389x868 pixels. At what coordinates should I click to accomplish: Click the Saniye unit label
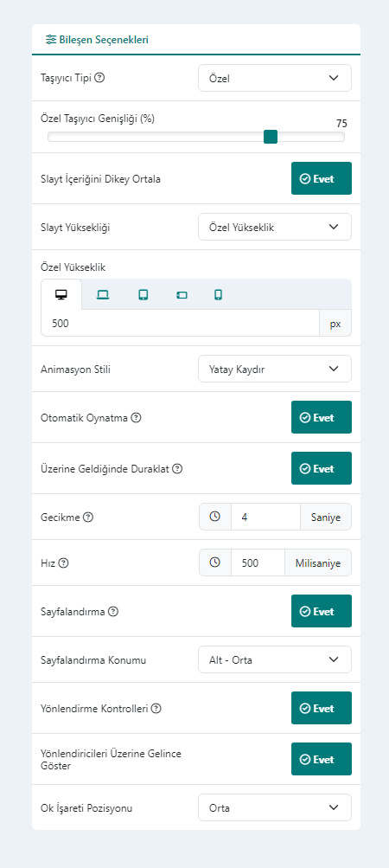326,517
